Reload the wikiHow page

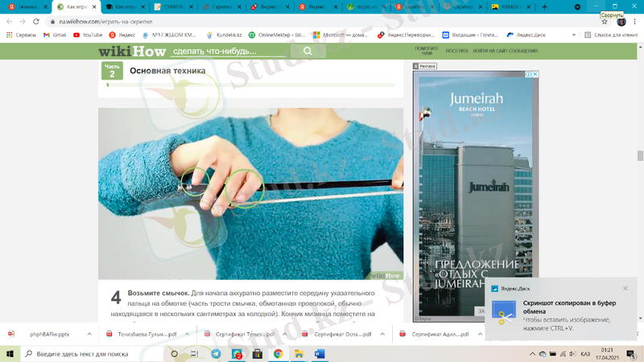[x=36, y=22]
